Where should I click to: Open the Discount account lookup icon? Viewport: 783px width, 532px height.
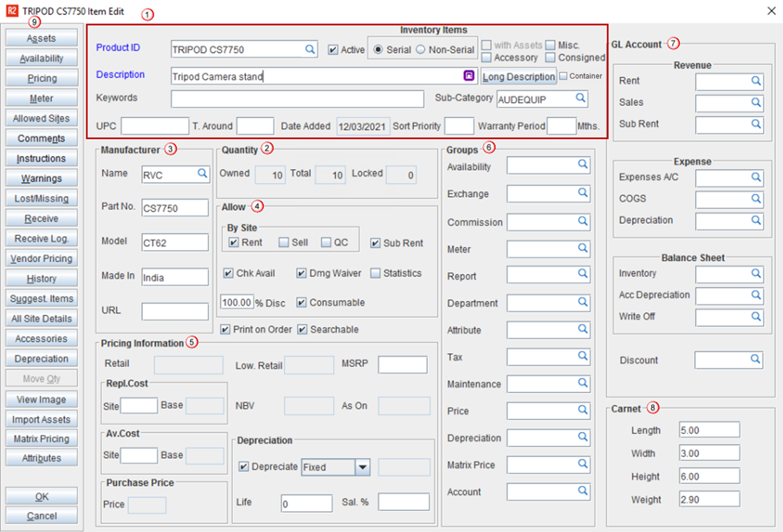pos(755,360)
